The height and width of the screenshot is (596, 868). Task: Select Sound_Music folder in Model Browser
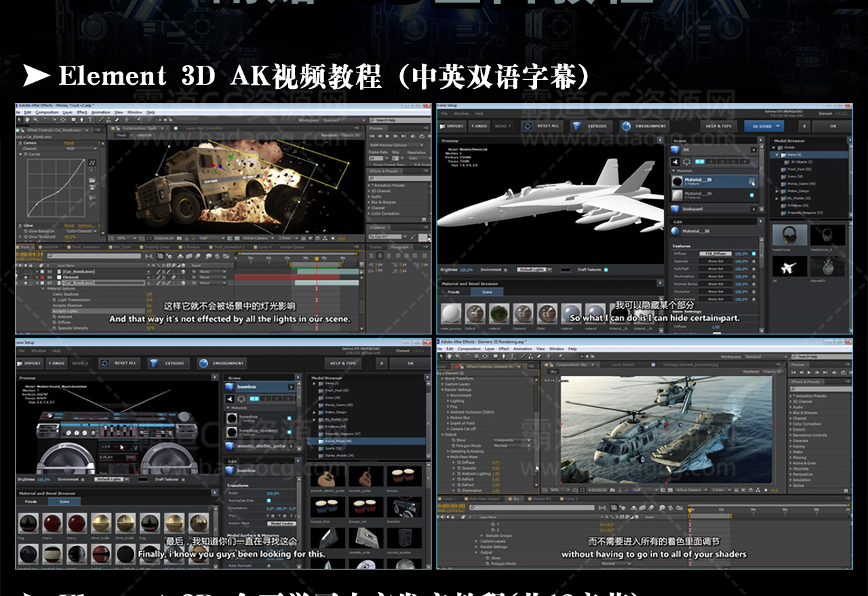coord(336,441)
